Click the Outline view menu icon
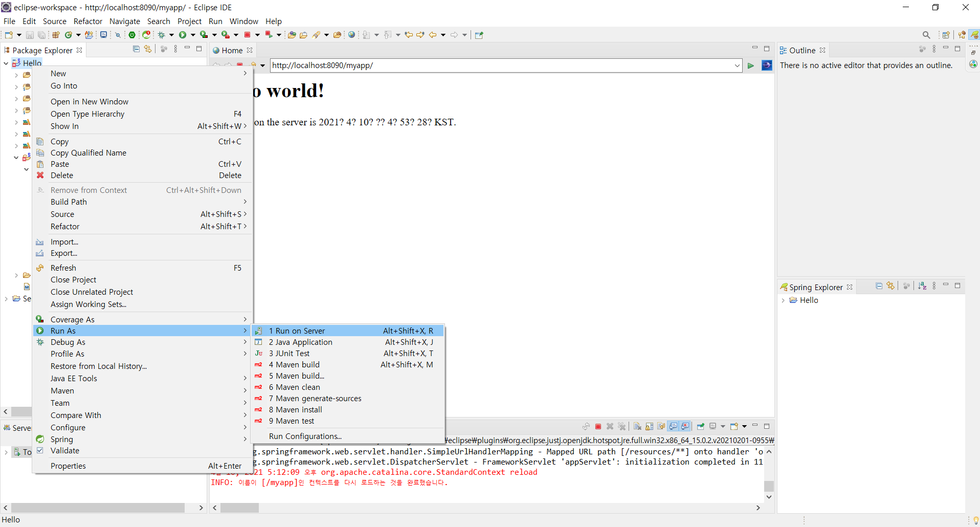Image resolution: width=980 pixels, height=527 pixels. tap(934, 49)
